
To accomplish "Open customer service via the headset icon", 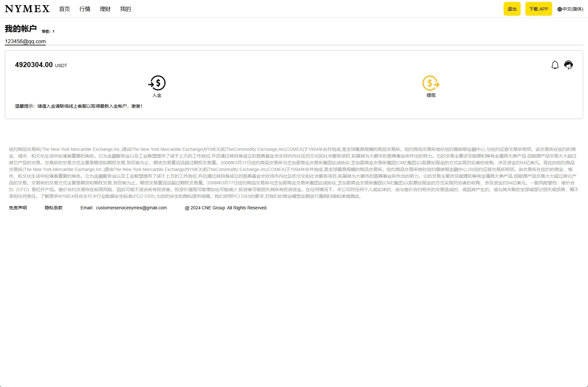I will (569, 65).
